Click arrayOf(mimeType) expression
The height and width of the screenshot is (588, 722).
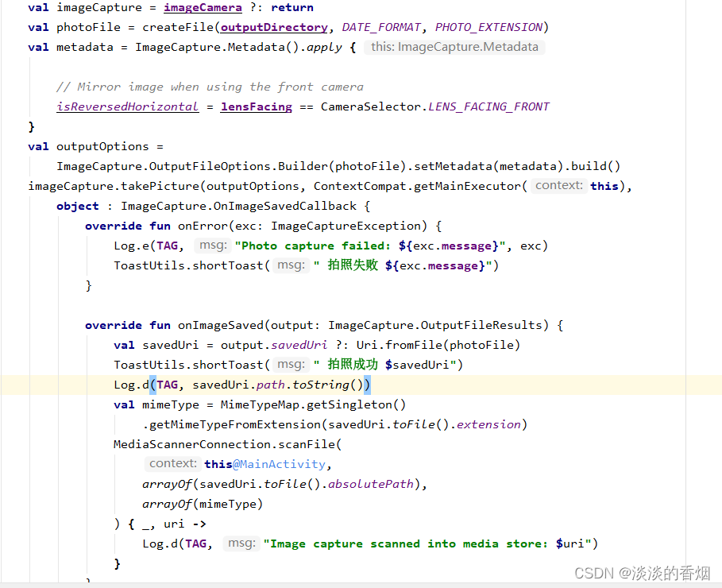pos(203,504)
